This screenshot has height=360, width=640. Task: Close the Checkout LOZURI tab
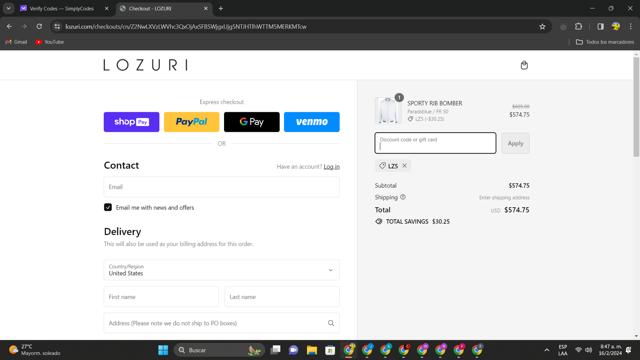tap(206, 9)
